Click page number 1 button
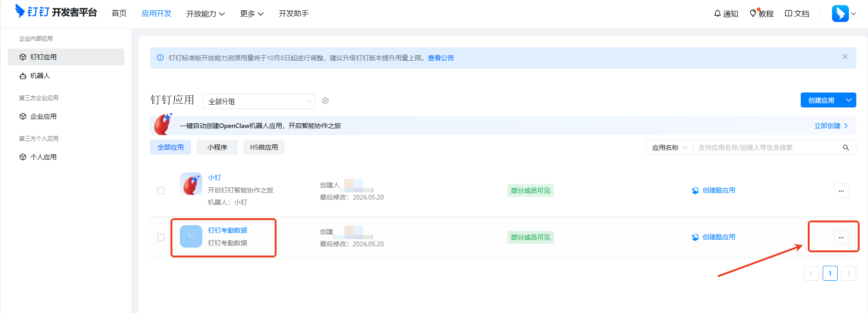868x313 pixels. [x=830, y=273]
